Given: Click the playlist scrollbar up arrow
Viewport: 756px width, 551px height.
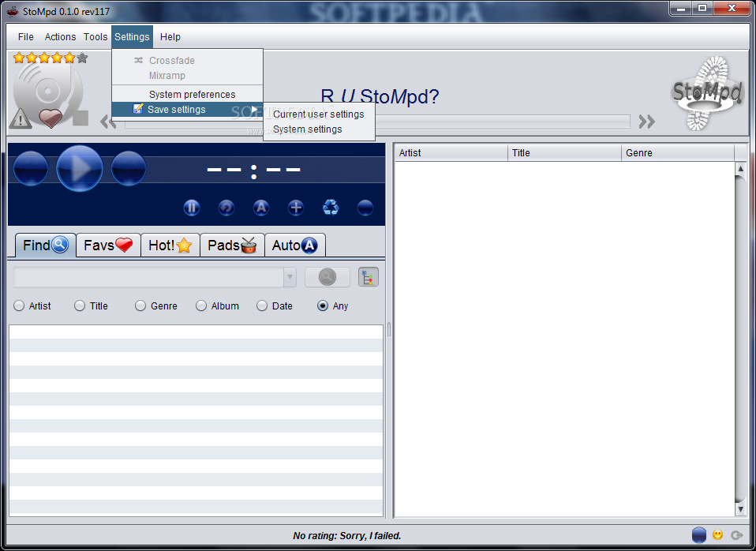Looking at the screenshot, I should [740, 169].
